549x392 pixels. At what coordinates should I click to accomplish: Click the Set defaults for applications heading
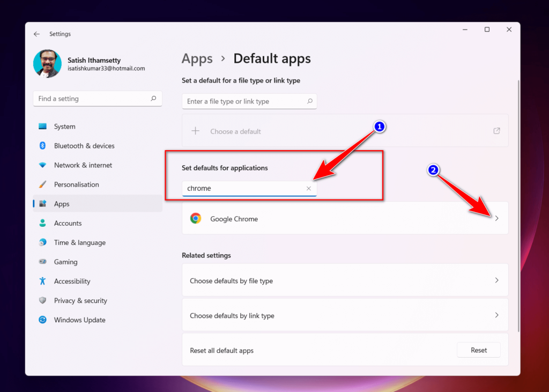[x=225, y=168]
